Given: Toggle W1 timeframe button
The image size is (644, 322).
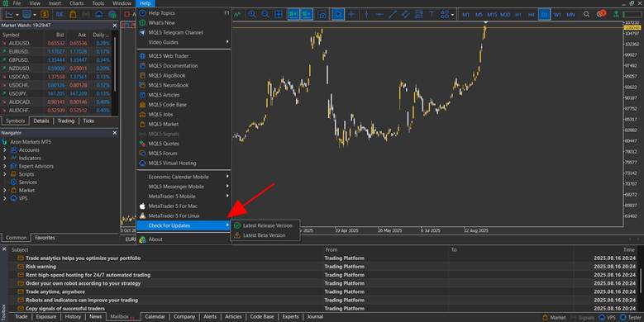Looking at the screenshot, I should tap(557, 15).
